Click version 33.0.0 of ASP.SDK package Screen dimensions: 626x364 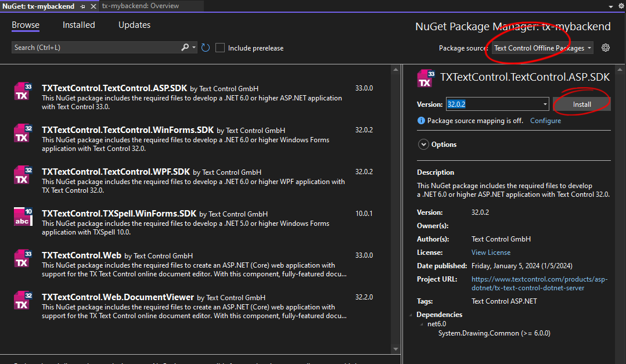(x=364, y=88)
